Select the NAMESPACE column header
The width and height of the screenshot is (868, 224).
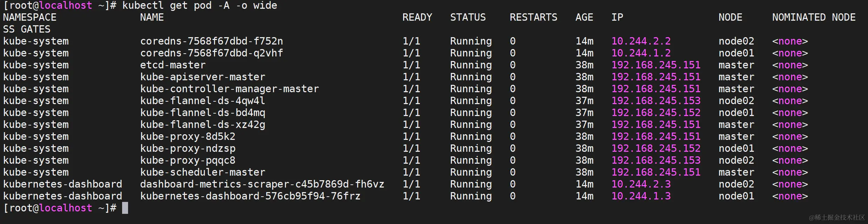pyautogui.click(x=30, y=17)
